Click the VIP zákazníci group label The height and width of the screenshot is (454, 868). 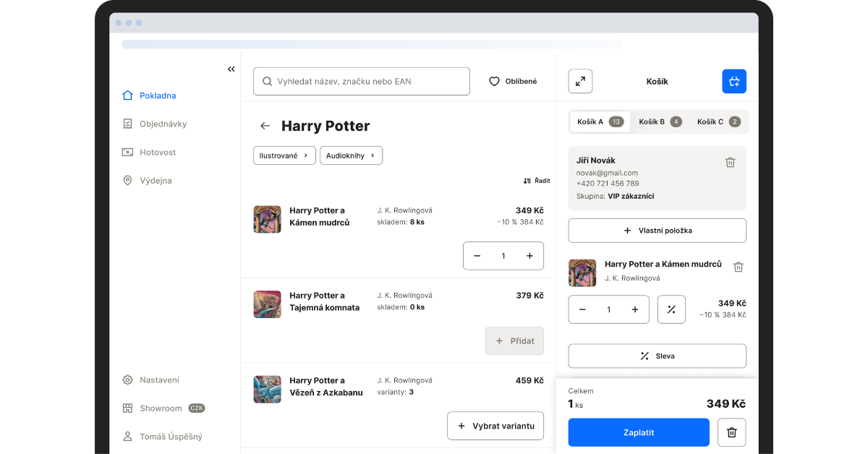tap(631, 196)
